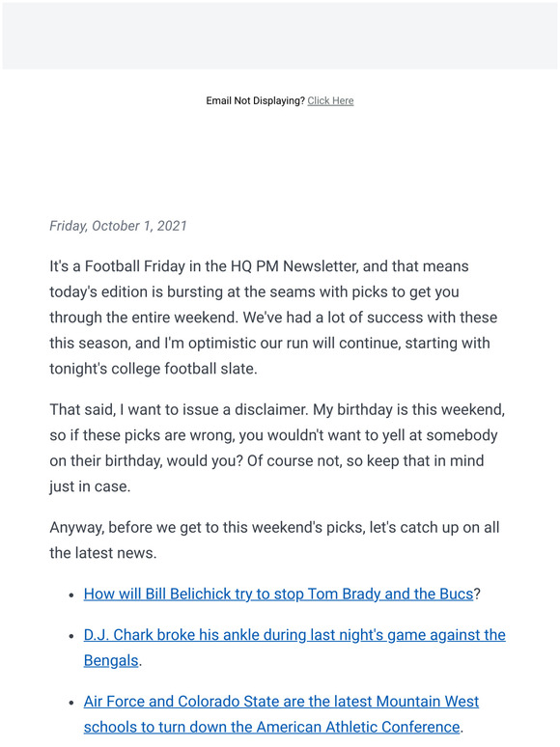Click the "Friday, October 1, 2021" date line

tap(118, 226)
